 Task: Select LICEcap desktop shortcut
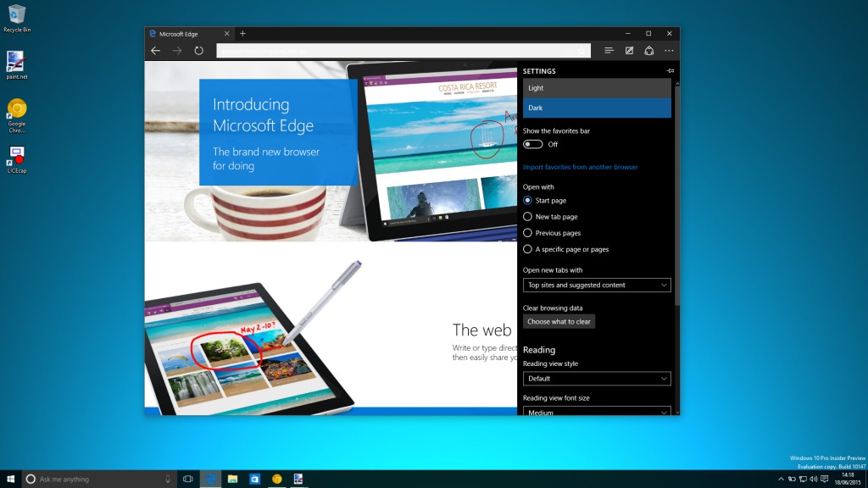tap(17, 160)
